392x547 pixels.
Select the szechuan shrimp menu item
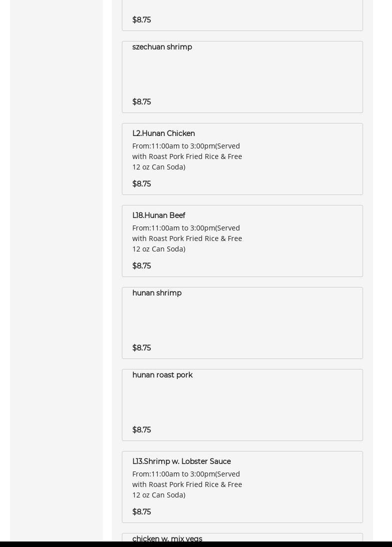[162, 47]
